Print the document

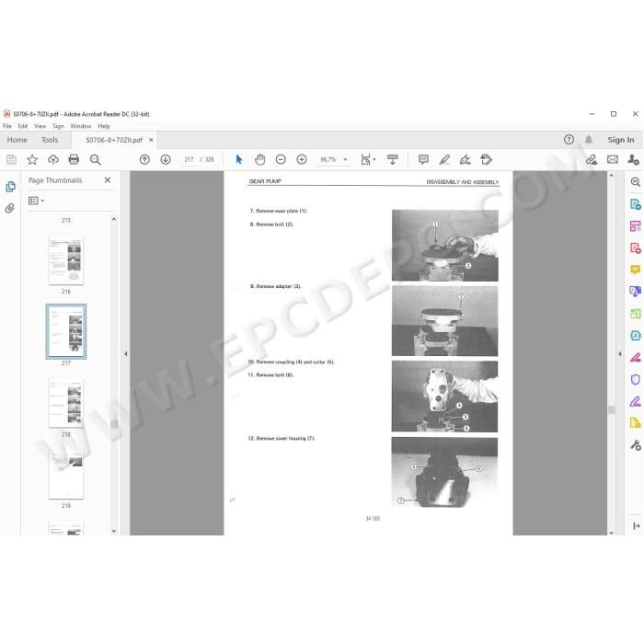[74, 159]
